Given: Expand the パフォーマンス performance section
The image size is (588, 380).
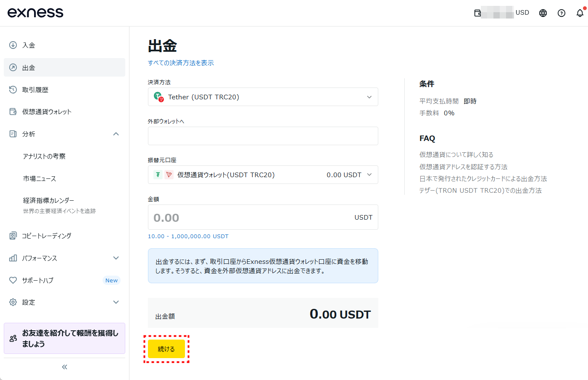Looking at the screenshot, I should point(116,258).
